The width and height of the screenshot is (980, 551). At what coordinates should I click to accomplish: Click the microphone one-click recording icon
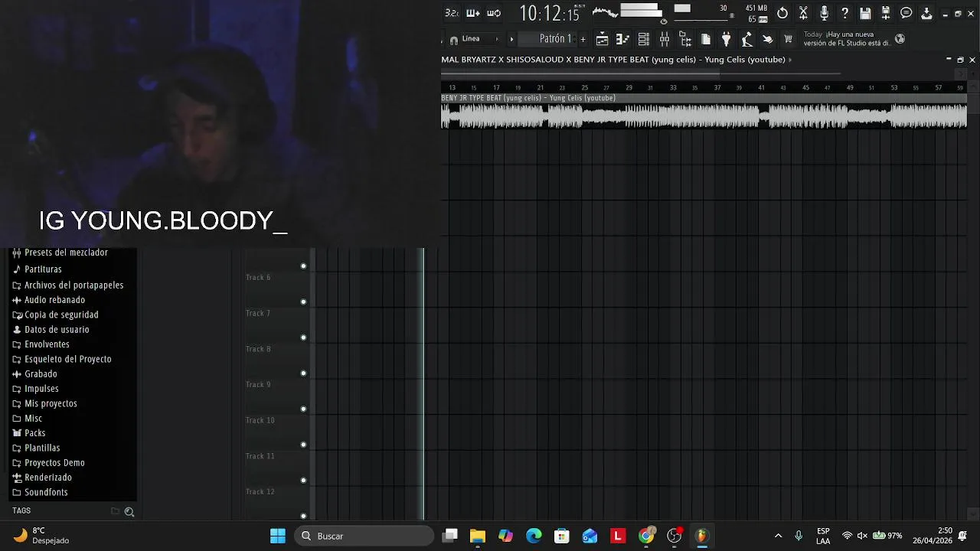[x=824, y=13]
